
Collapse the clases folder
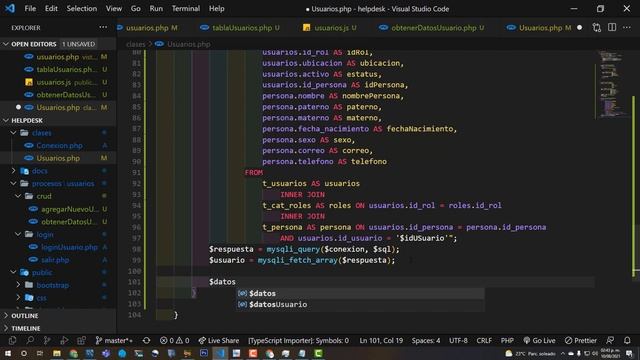[13, 133]
